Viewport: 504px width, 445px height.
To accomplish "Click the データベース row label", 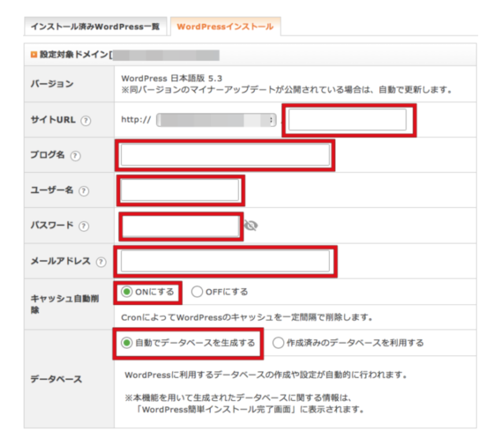I will point(56,379).
